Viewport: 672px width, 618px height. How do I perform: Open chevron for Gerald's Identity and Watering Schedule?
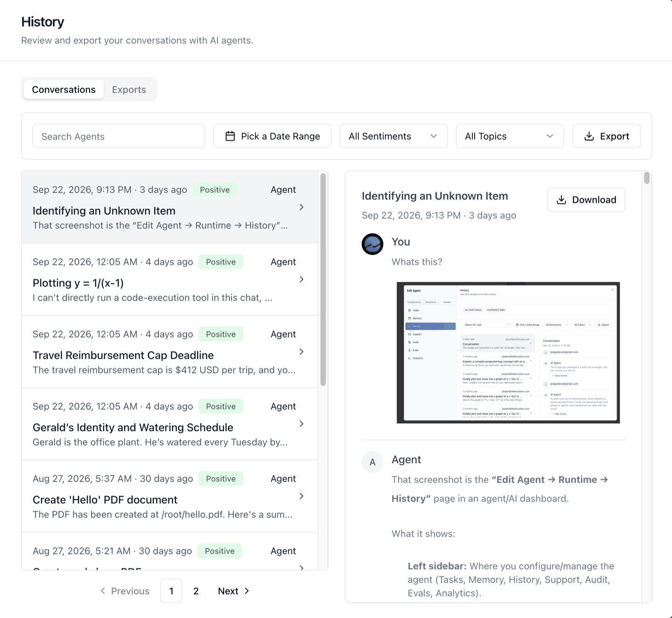pos(301,424)
